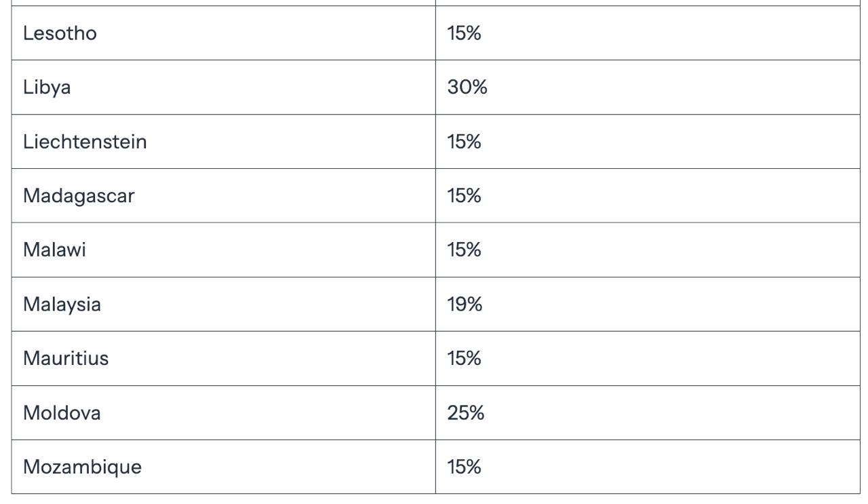868x504 pixels.
Task: Select the 15% value for Lesotho
Action: 464,33
